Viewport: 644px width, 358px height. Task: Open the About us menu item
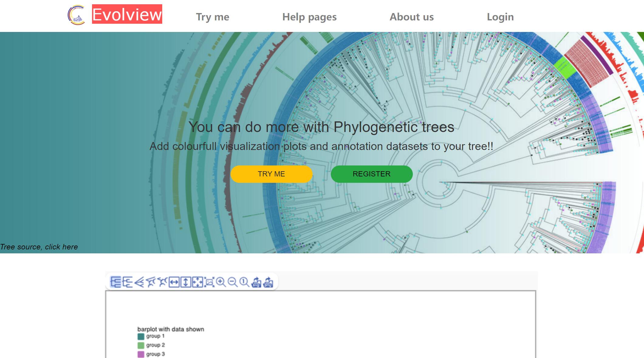pos(412,17)
